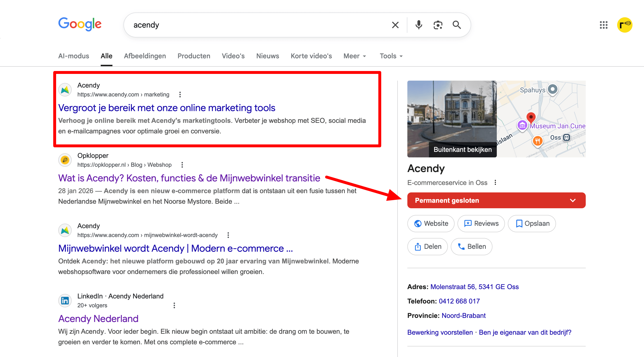This screenshot has height=357, width=644.
Task: Click the acendy.com › marketing URL text
Action: (123, 95)
